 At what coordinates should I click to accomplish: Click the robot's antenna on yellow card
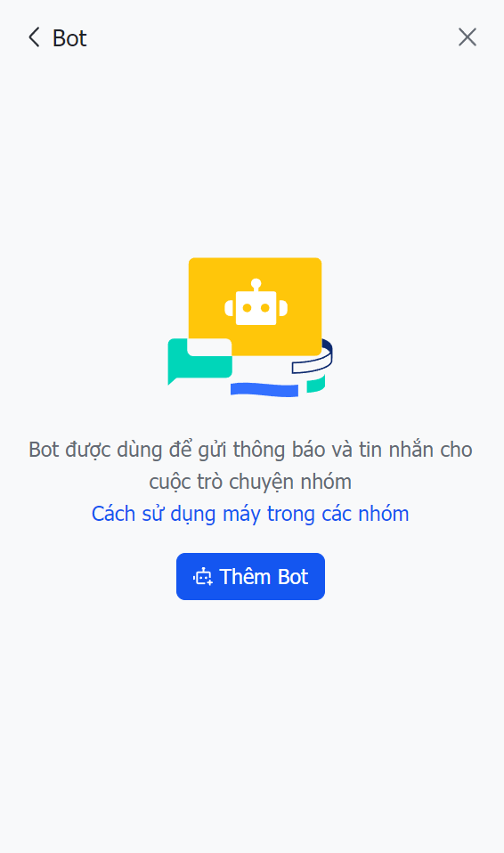click(256, 285)
